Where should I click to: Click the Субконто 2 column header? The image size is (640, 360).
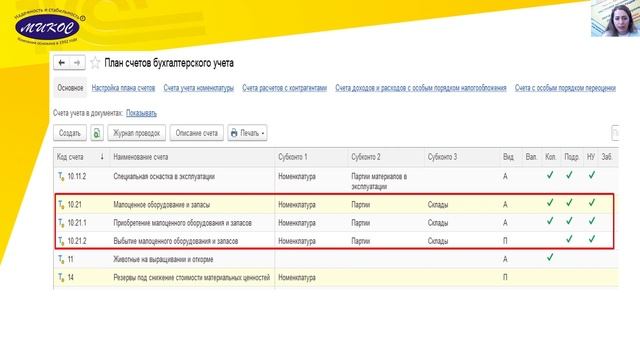[x=386, y=157]
